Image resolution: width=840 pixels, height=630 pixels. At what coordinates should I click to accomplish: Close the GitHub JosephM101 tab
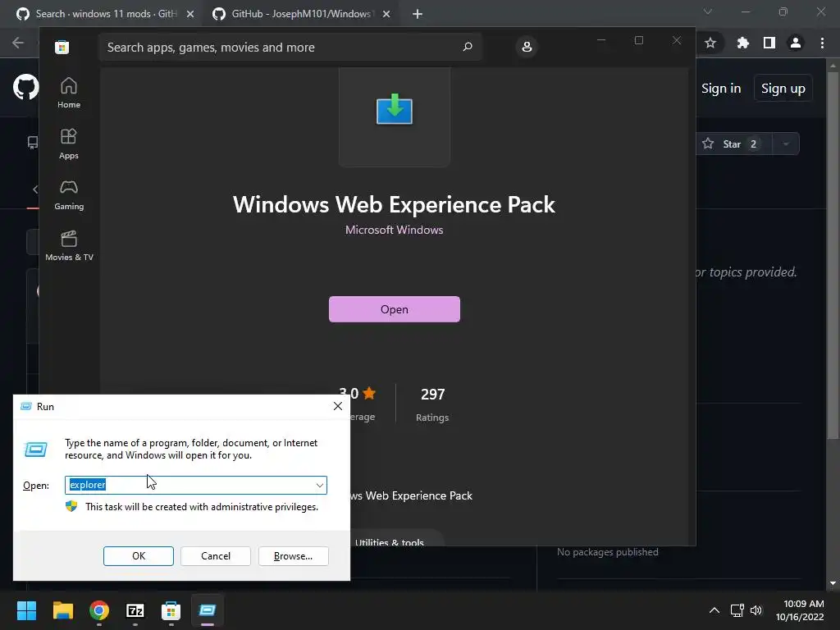[386, 15]
